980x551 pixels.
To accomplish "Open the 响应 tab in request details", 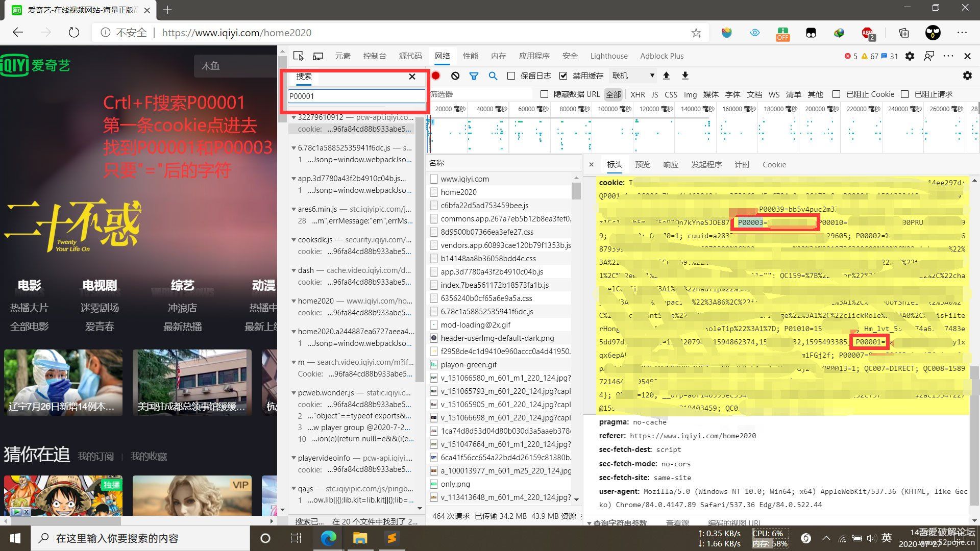I will (x=671, y=164).
